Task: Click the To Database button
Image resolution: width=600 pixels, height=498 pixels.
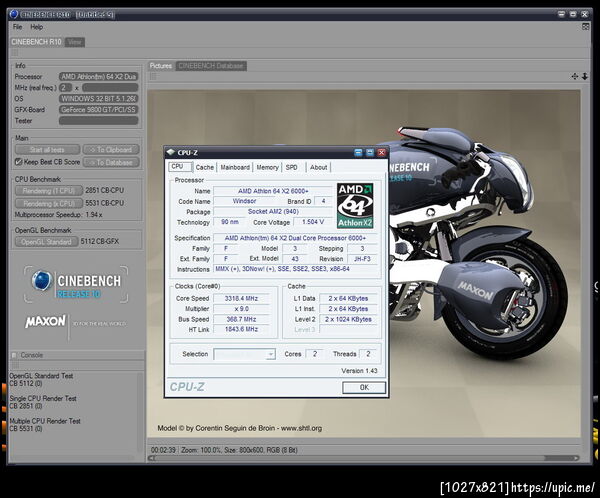Action: click(x=111, y=162)
